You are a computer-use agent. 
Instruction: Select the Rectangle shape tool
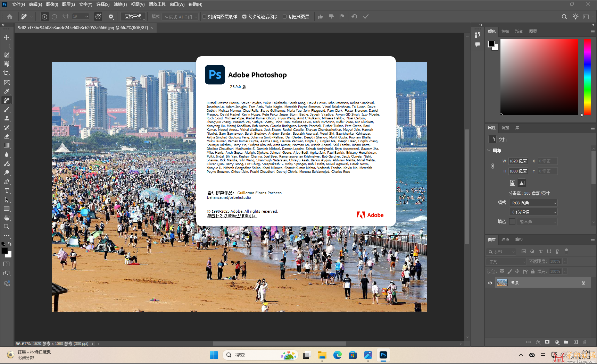coord(7,209)
